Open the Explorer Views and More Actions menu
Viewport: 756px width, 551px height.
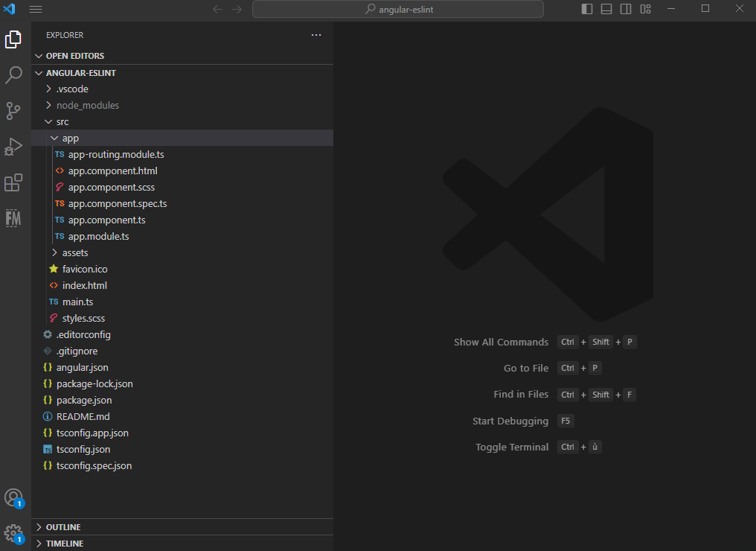pyautogui.click(x=315, y=34)
